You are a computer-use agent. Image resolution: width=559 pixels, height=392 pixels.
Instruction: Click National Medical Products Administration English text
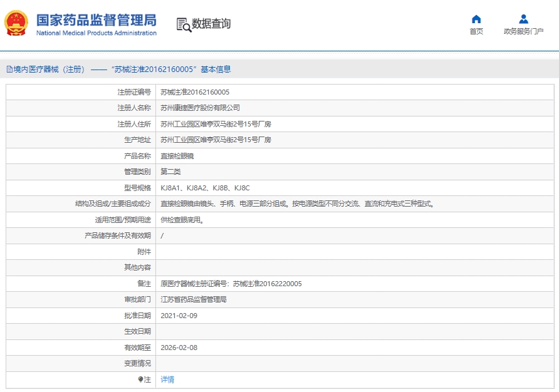click(96, 33)
